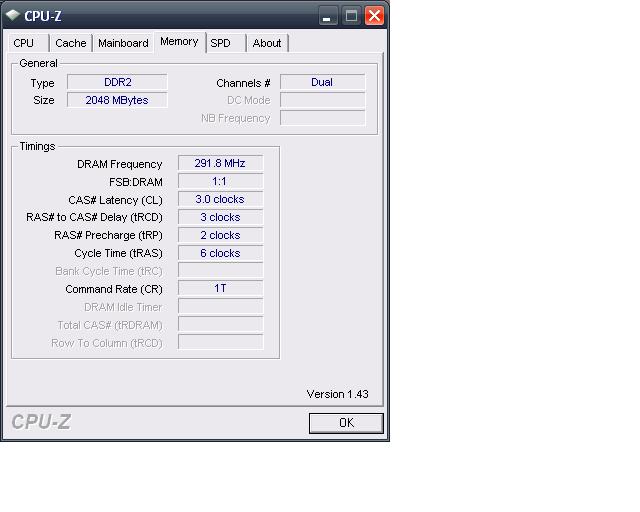Click the CPU-Z diamond icon in title bar
640x512 pixels.
[x=13, y=15]
